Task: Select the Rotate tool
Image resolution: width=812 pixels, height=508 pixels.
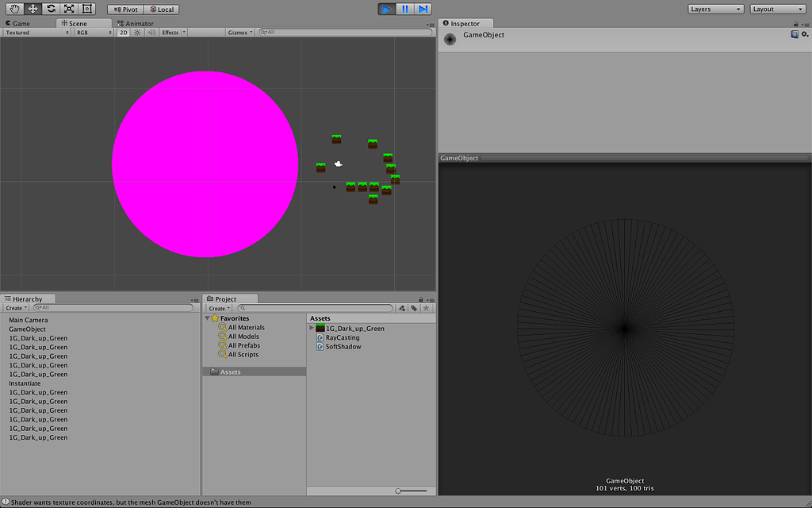Action: coord(51,9)
